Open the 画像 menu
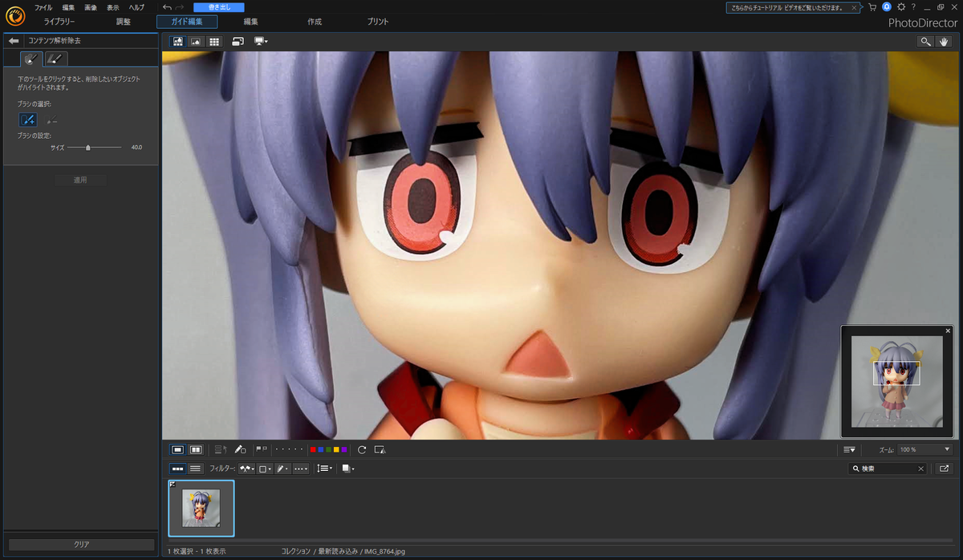Viewport: 963px width, 560px height. coord(91,7)
